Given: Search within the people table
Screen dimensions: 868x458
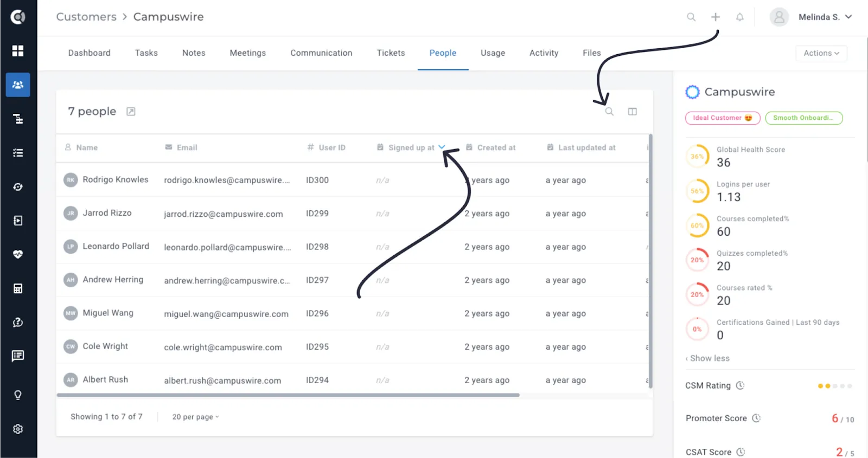Looking at the screenshot, I should point(609,112).
